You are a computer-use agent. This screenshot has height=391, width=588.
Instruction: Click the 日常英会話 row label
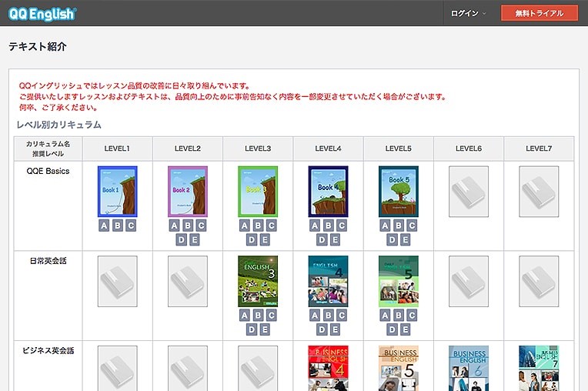pos(48,261)
